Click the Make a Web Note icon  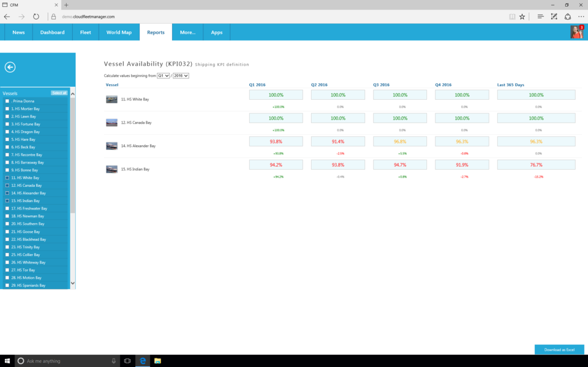[x=554, y=17]
